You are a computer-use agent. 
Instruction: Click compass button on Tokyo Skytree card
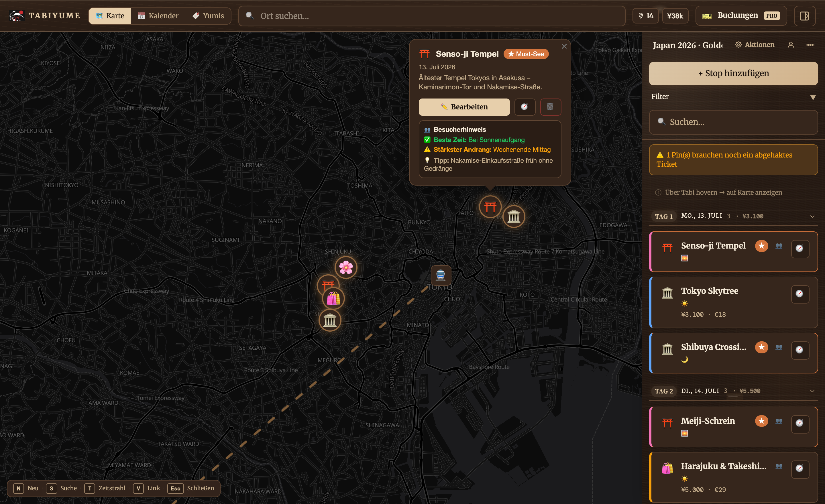(800, 294)
